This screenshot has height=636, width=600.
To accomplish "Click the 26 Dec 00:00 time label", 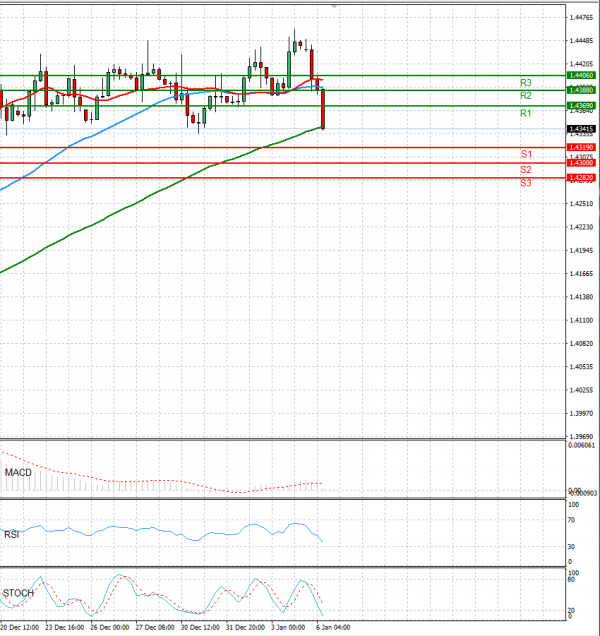I will pyautogui.click(x=110, y=627).
